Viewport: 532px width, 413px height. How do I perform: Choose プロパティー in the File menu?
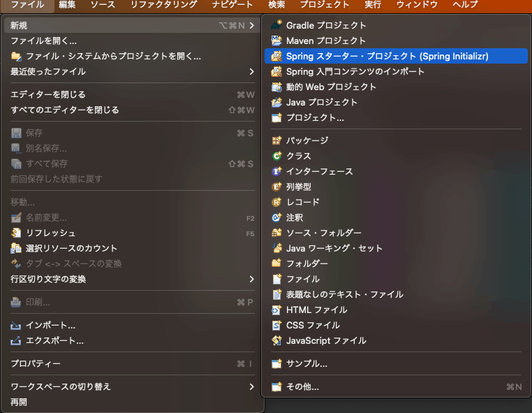(x=133, y=364)
